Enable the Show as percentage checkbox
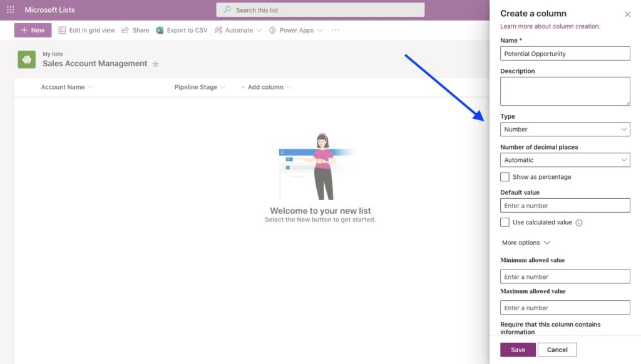The height and width of the screenshot is (364, 641). [505, 177]
